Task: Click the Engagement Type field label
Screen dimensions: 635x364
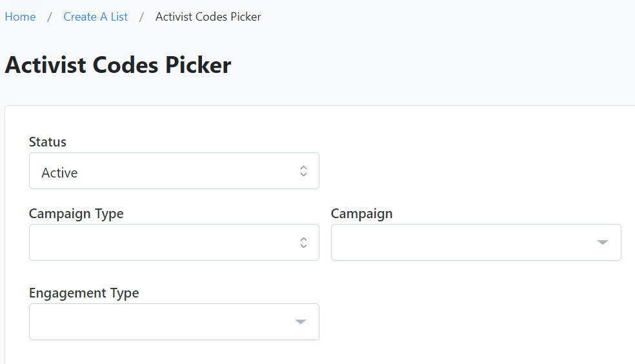Action: (84, 293)
